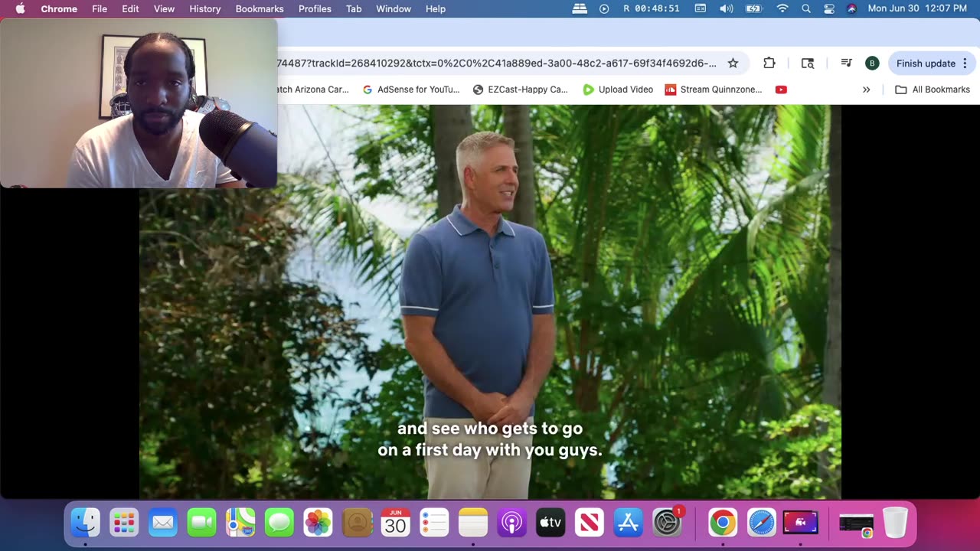Screen dimensions: 980x551
Task: Open FaceTime from the Dock
Action: tap(201, 523)
